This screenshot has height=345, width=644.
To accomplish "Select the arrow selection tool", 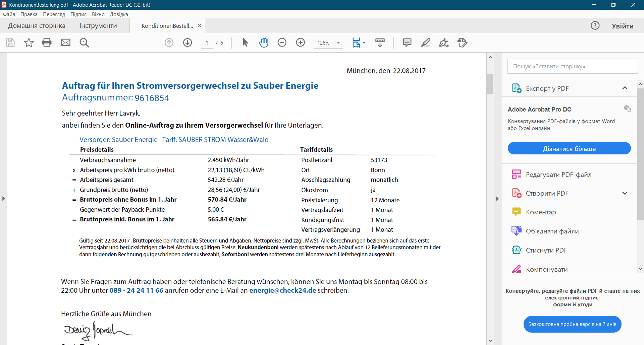I will point(245,43).
